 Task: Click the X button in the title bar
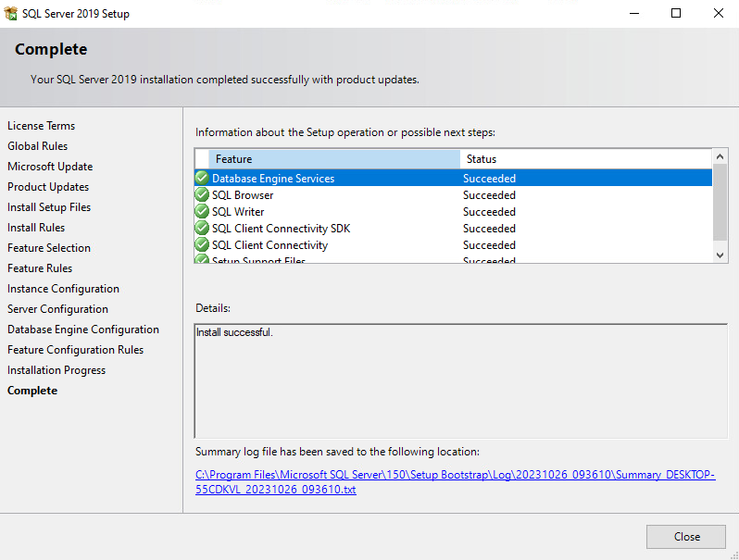coord(718,13)
